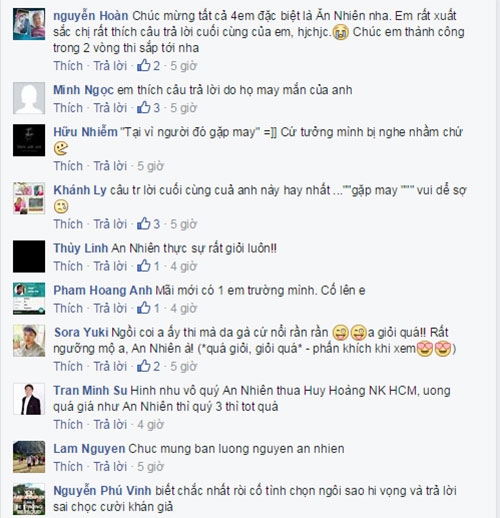Click the crying emoji in nguyễn Hoàn's comment
The image size is (500, 518).
pyautogui.click(x=341, y=32)
